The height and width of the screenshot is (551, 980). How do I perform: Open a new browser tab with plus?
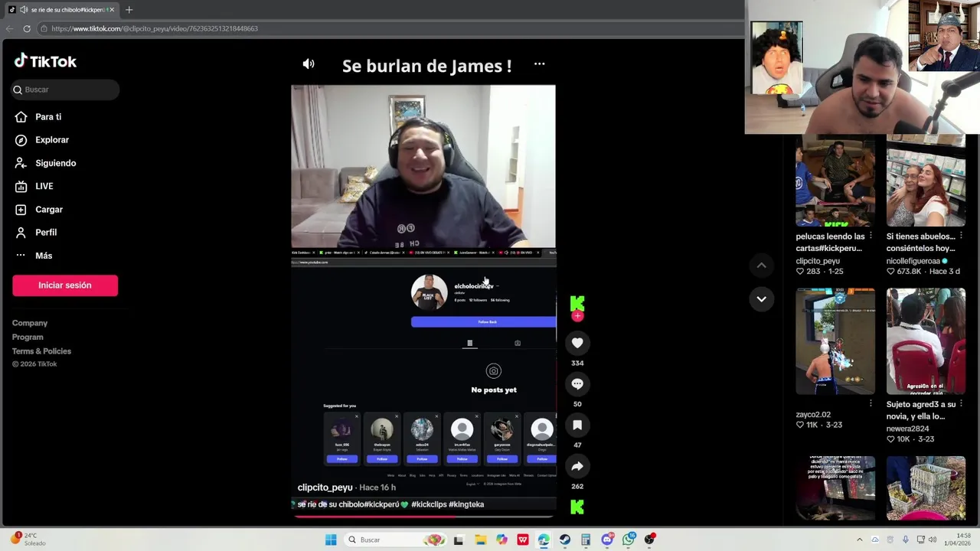pos(129,10)
